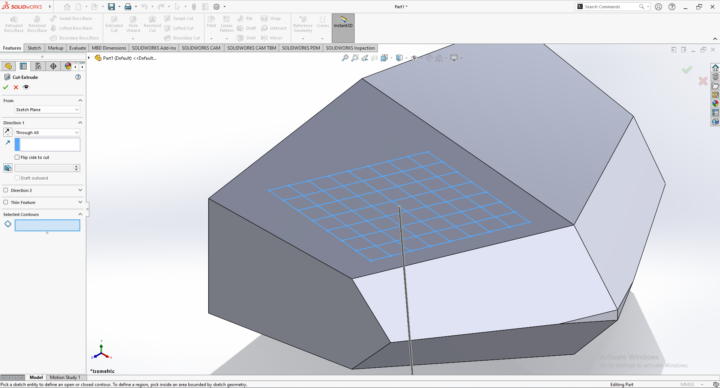720x388 pixels.
Task: Click the red cancel X in the viewport corner
Action: point(703,81)
